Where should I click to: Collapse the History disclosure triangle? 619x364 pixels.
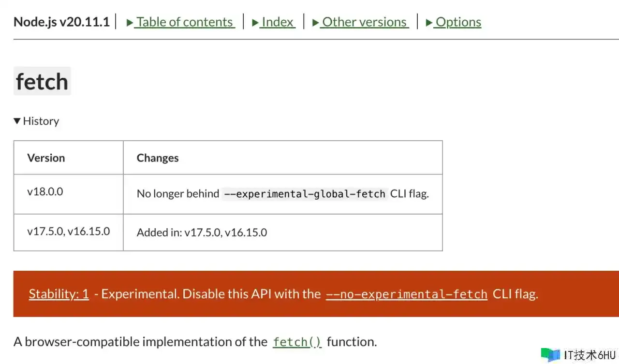[17, 121]
